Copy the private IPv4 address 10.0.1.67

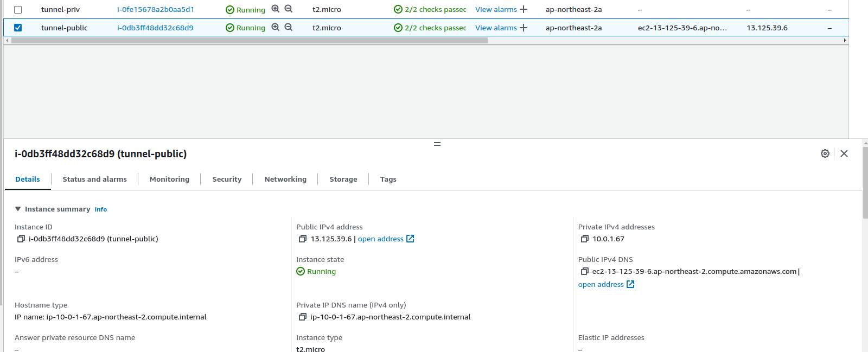[x=584, y=239]
